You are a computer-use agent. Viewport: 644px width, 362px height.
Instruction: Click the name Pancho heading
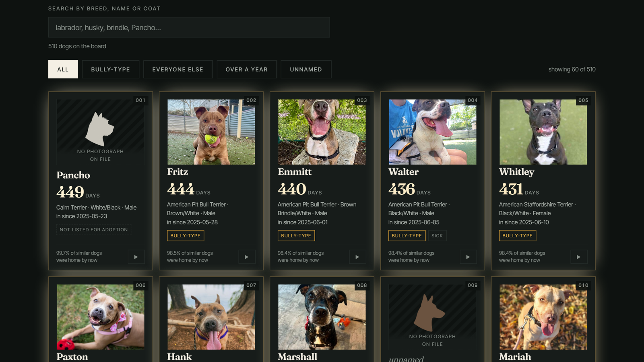coord(73,175)
